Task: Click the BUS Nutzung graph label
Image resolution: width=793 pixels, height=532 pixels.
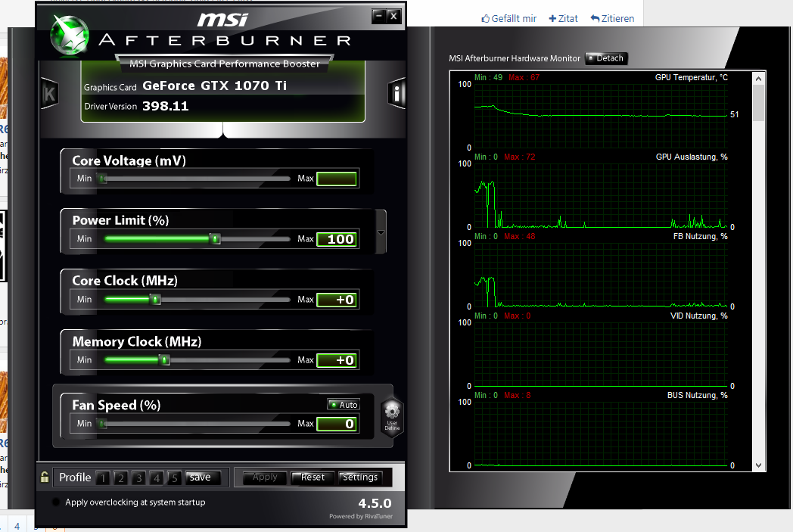Action: coord(698,395)
